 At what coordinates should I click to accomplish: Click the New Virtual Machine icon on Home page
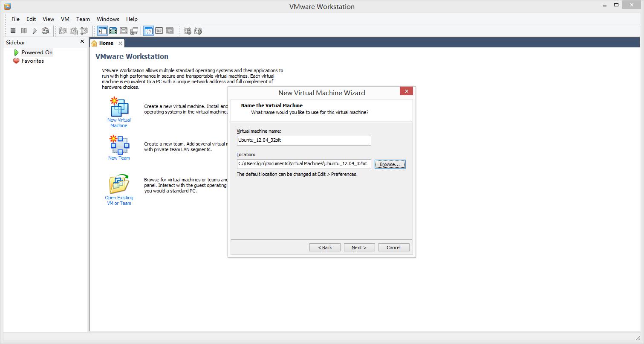coord(119,107)
